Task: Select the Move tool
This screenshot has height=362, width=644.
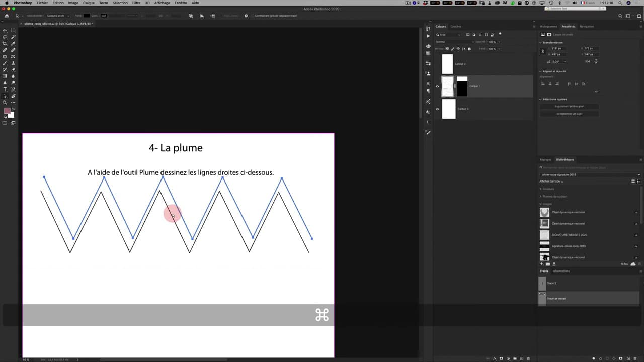Action: tap(5, 31)
